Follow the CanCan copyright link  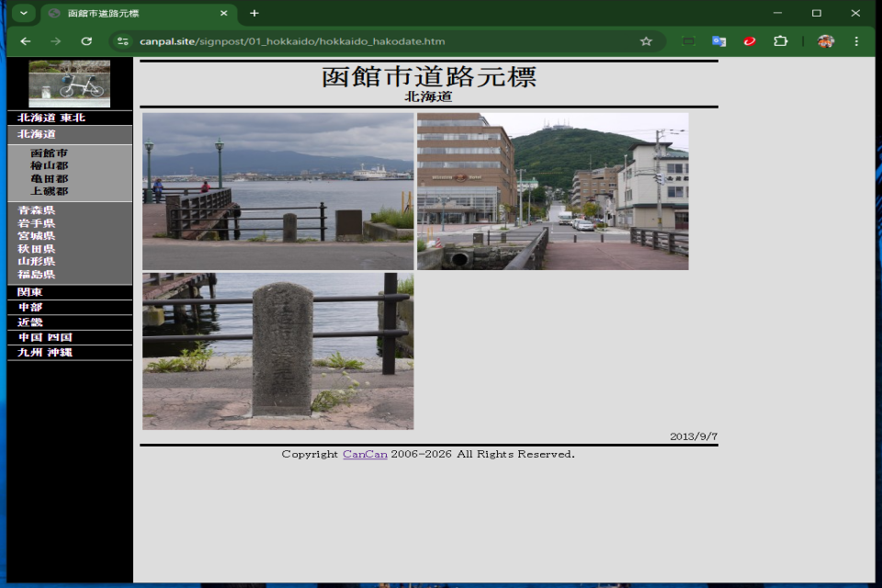tap(365, 454)
